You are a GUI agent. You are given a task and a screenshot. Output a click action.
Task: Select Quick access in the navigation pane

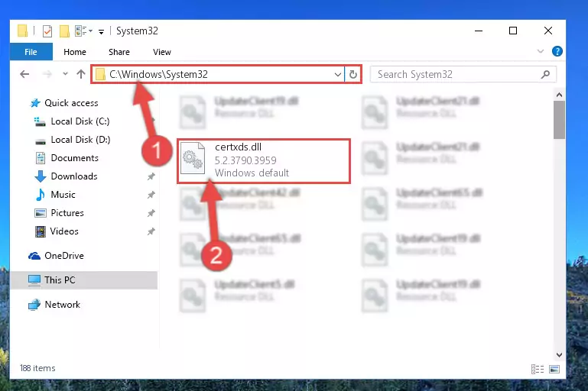point(71,103)
